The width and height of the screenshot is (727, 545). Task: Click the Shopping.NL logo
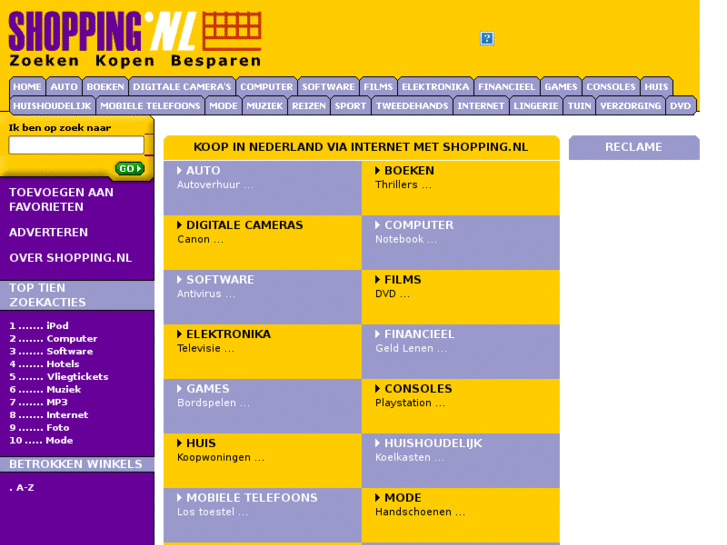coord(135,39)
